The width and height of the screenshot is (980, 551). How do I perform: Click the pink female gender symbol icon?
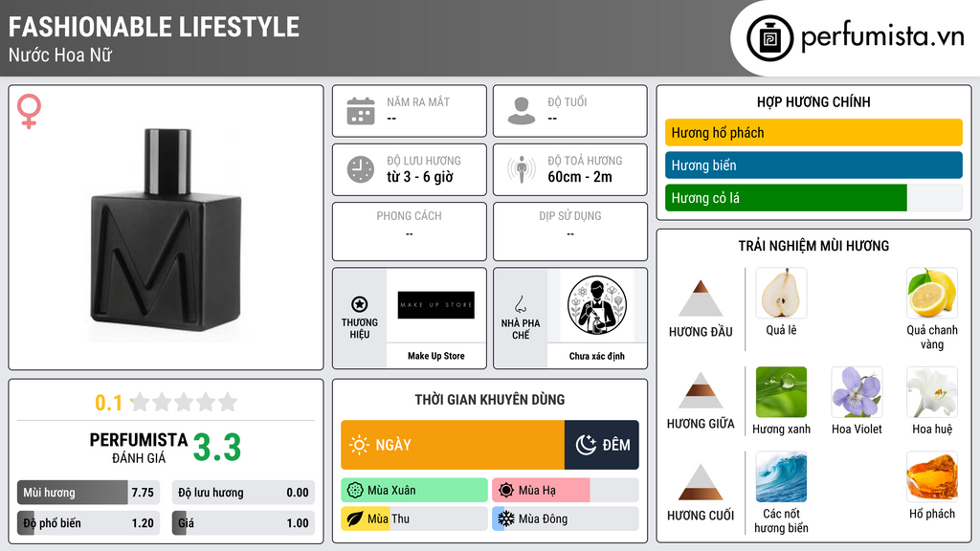coord(29,111)
